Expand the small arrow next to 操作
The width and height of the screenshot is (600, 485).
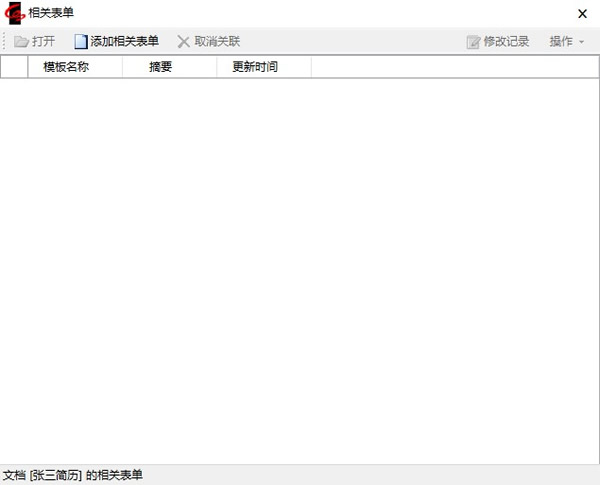582,42
